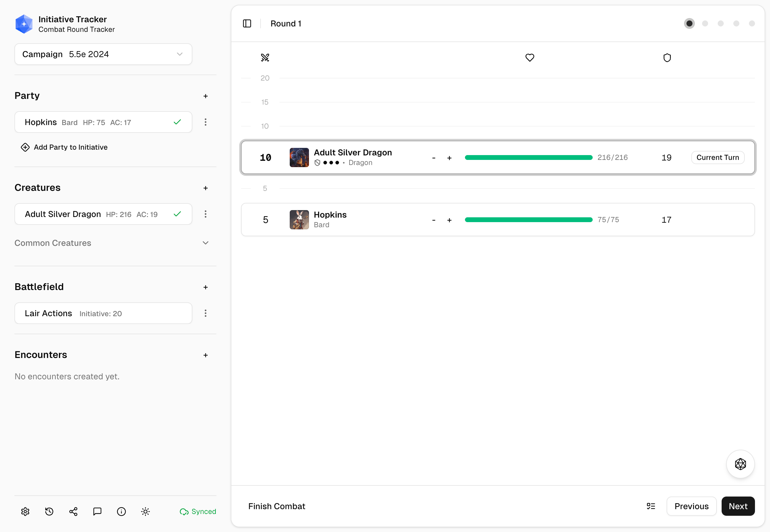770x532 pixels.
Task: Open the dice roller floating button
Action: 740,464
